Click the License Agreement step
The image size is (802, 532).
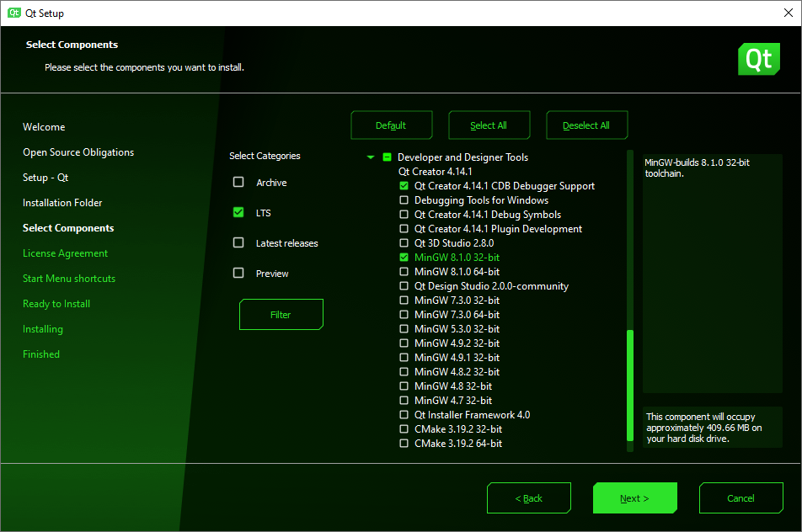(x=65, y=253)
